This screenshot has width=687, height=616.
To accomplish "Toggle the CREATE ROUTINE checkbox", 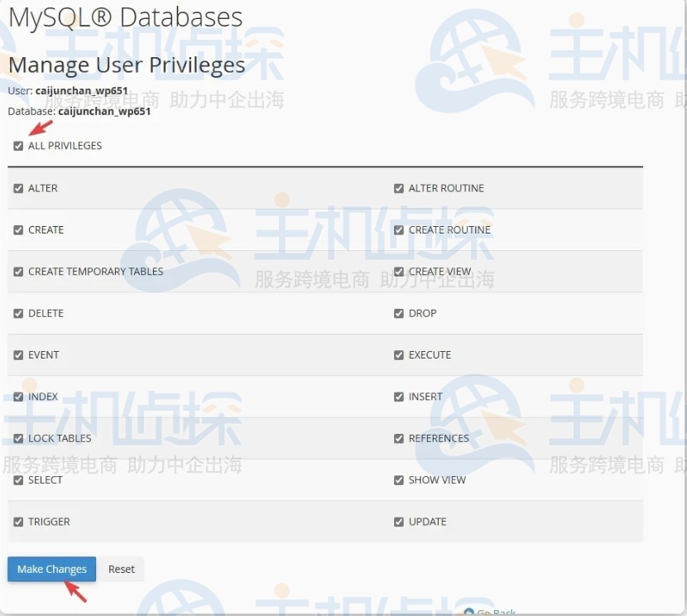I will (x=399, y=230).
